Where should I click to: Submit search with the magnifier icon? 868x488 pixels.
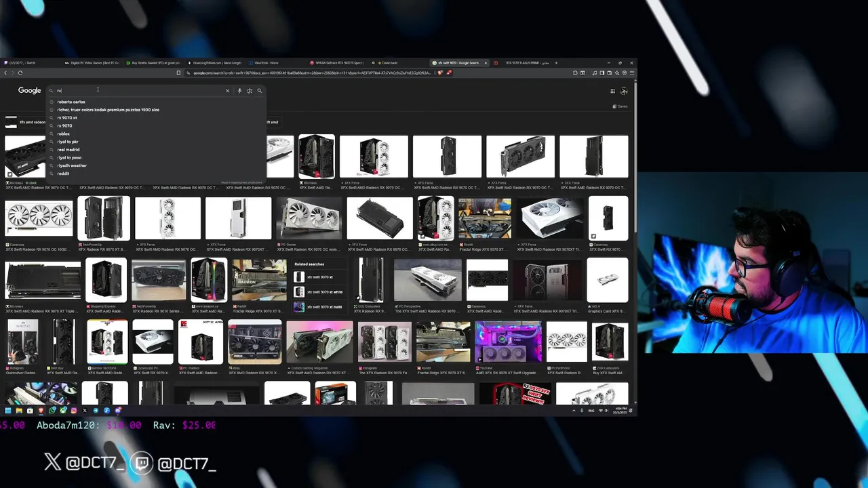[x=259, y=91]
